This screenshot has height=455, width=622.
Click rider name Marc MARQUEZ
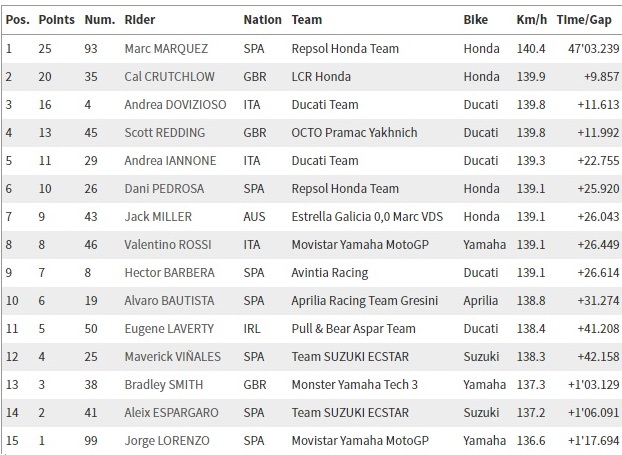[166, 49]
